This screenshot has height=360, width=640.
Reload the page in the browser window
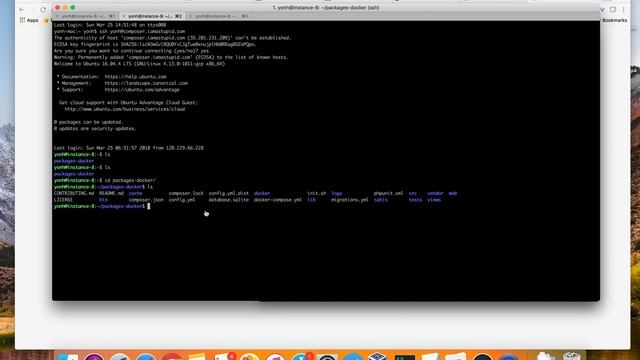[x=43, y=9]
